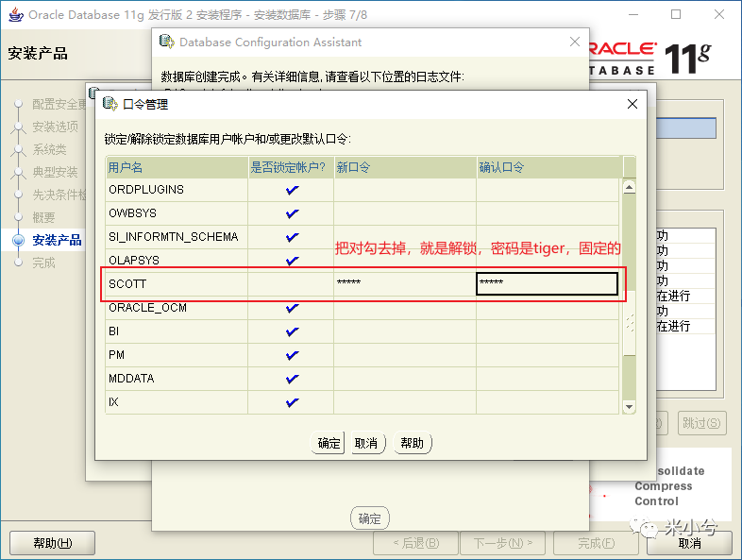
Task: Toggle lock checkmark for PM account
Action: coord(292,355)
